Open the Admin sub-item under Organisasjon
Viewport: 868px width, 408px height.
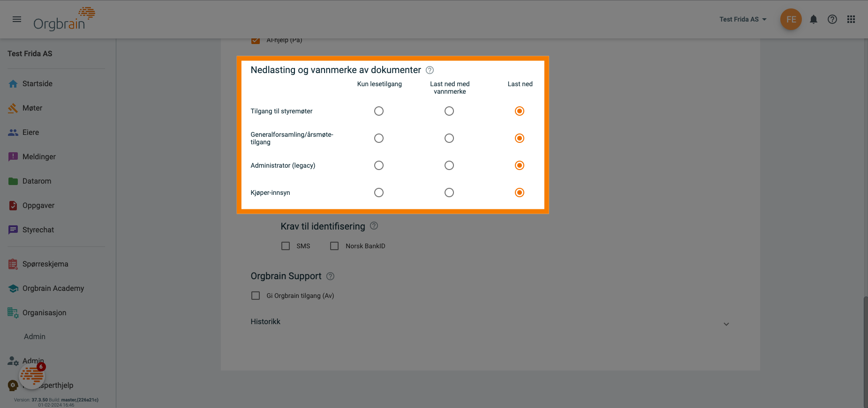[35, 337]
